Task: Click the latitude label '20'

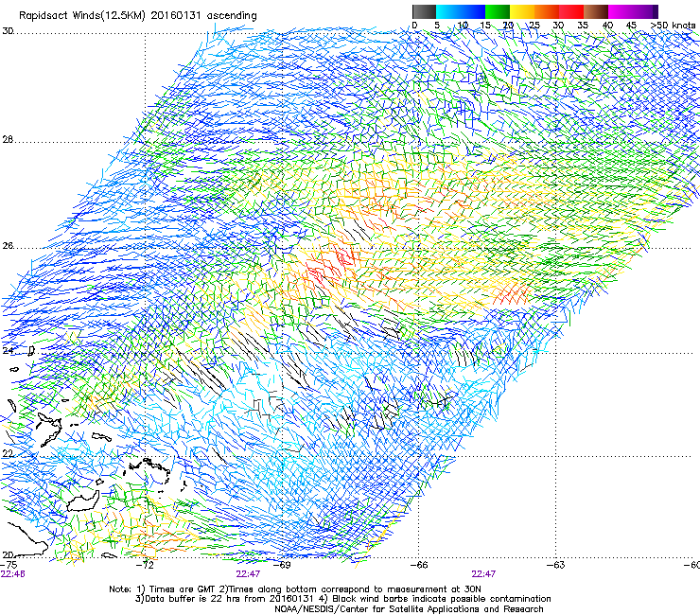Action: pos(8,555)
